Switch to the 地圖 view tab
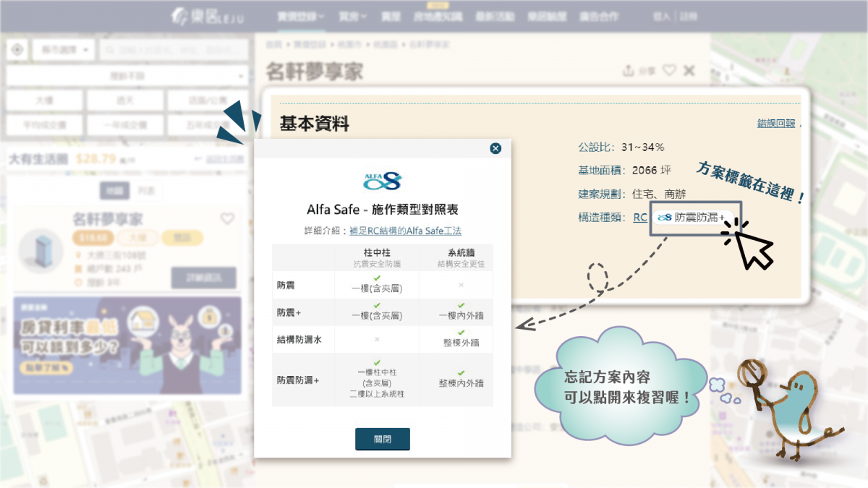Viewport: 868px width, 488px height. point(114,191)
